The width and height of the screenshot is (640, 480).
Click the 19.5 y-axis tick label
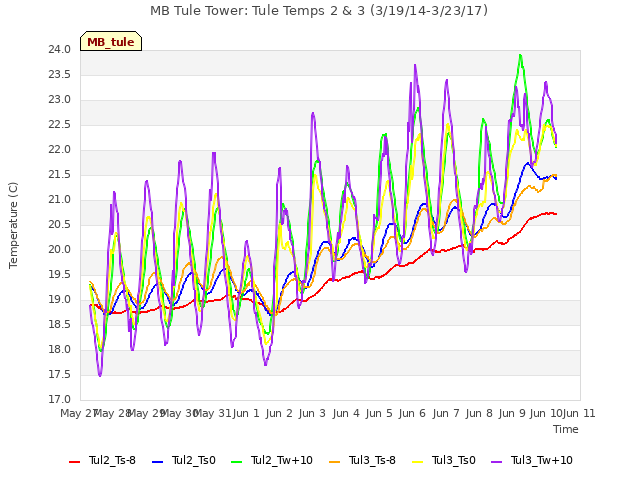click(x=60, y=275)
